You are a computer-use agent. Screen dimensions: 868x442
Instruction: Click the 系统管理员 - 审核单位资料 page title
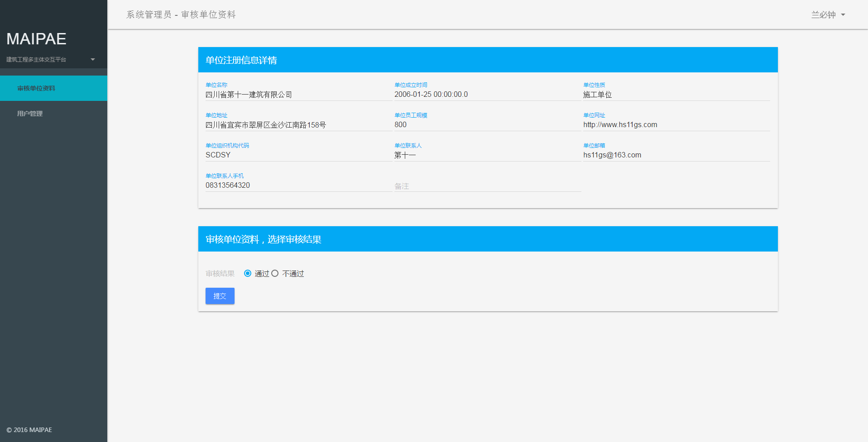pos(181,14)
